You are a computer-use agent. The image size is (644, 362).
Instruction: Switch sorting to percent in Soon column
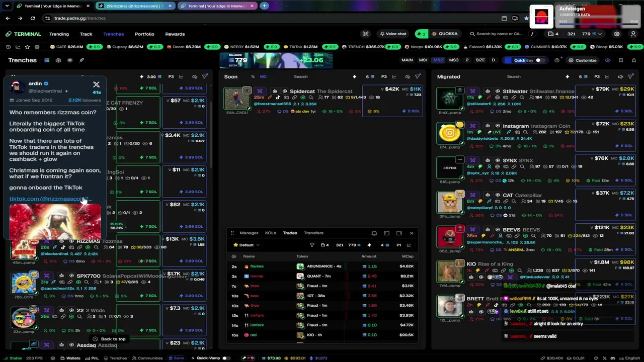pos(253,77)
